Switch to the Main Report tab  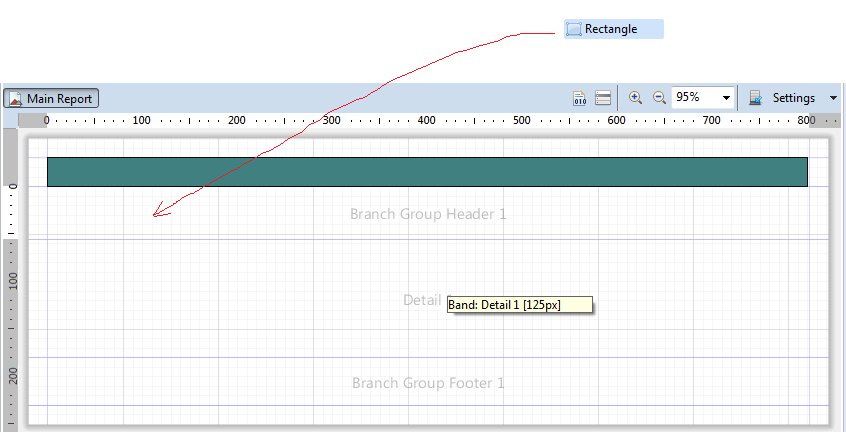point(51,99)
